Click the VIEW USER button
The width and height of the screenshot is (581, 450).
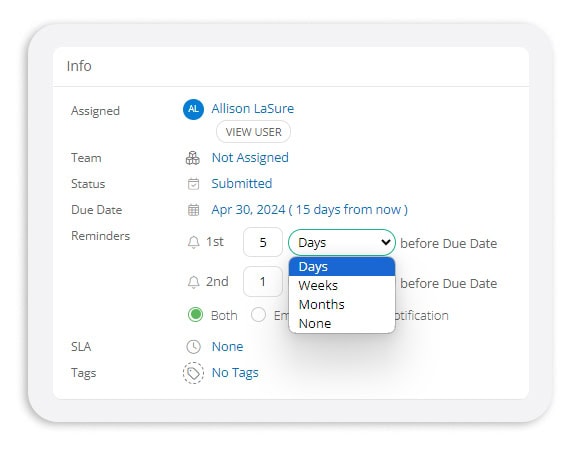coord(253,132)
